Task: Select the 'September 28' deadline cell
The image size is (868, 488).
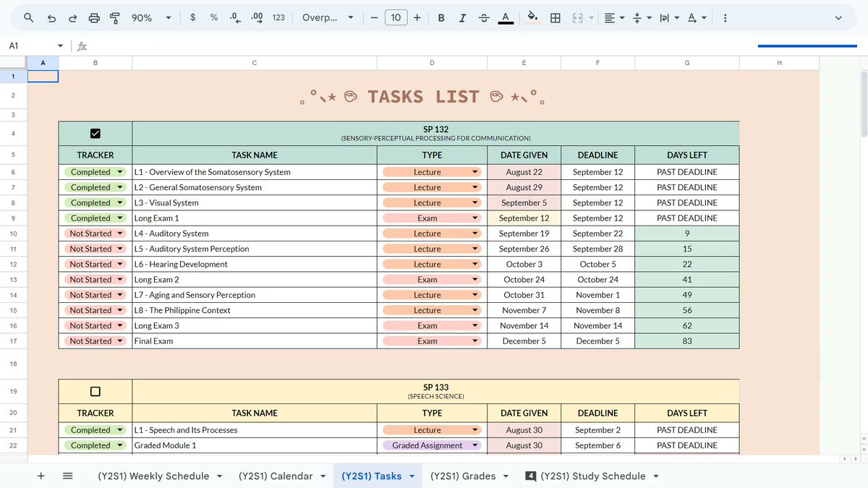Action: [x=597, y=249]
